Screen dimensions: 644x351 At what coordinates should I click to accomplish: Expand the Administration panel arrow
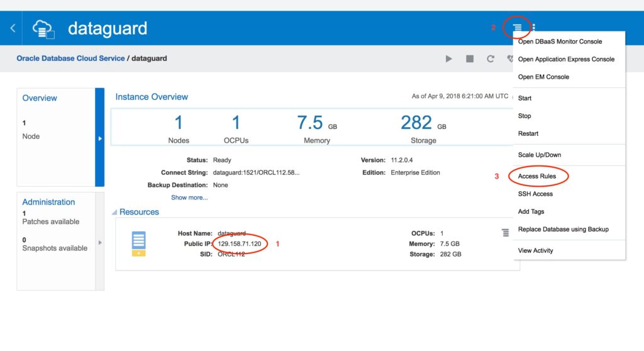[99, 242]
